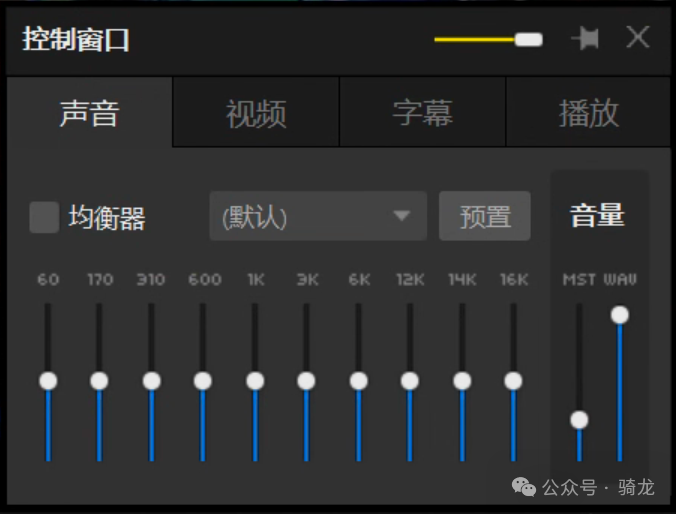Click the 60 Hz equalizer slider knob
Screen dimensions: 676x514
[x=48, y=381]
